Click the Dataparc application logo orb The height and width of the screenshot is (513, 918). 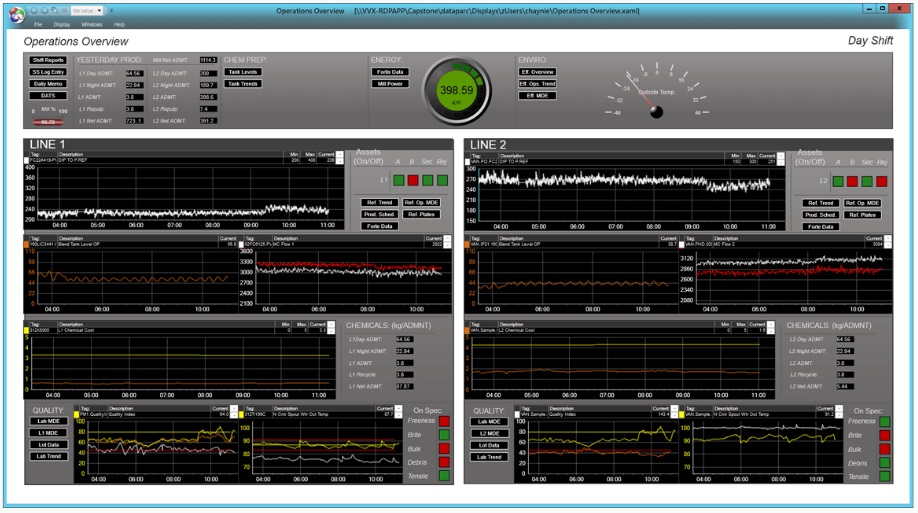coord(17,15)
